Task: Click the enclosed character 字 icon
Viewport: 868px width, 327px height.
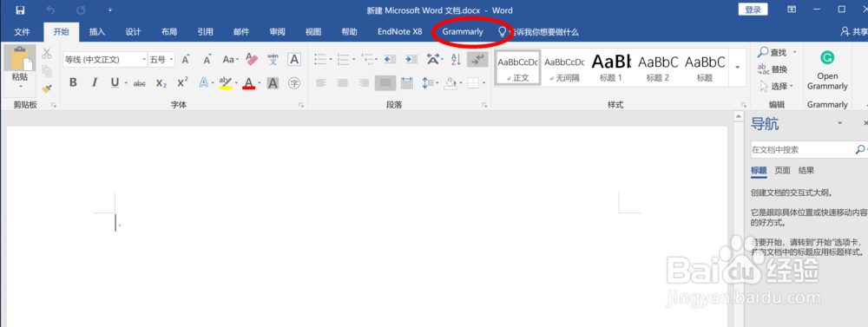Action: coord(294,83)
